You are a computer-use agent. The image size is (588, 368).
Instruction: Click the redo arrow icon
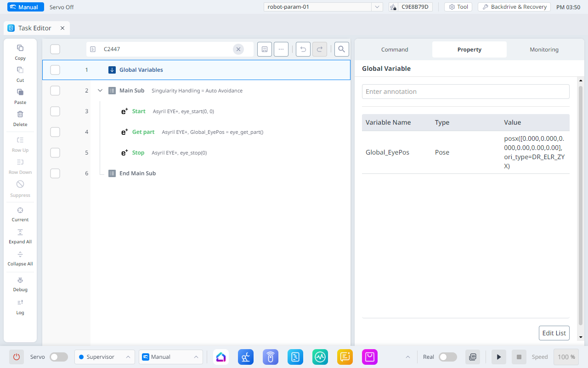(x=320, y=49)
